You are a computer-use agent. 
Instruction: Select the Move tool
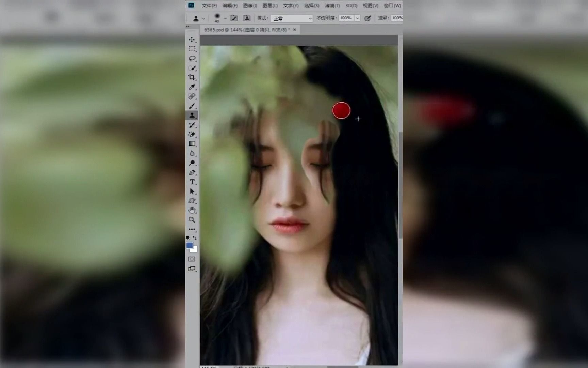192,40
